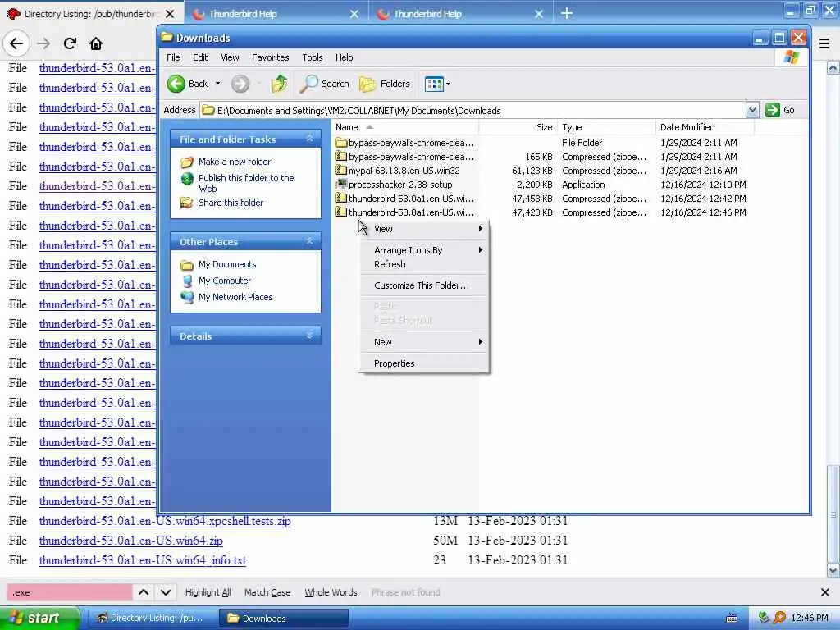
Task: Open a new browser tab with plus
Action: tap(567, 13)
